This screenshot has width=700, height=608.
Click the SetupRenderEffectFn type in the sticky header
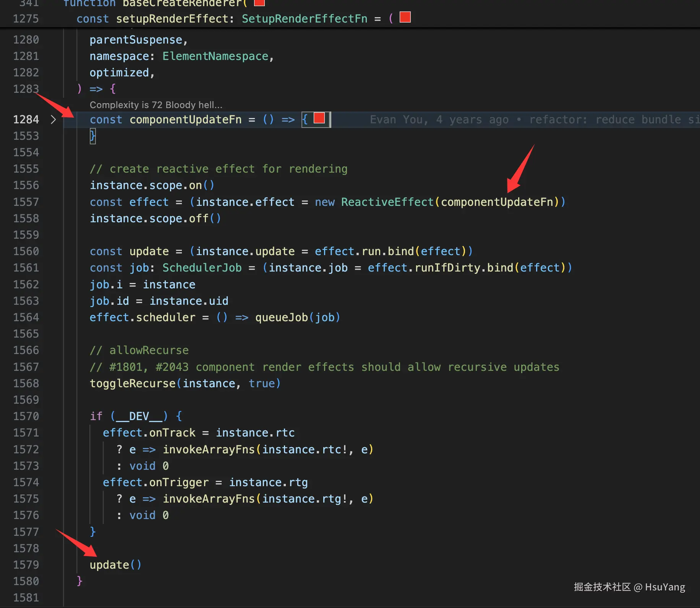click(x=305, y=18)
